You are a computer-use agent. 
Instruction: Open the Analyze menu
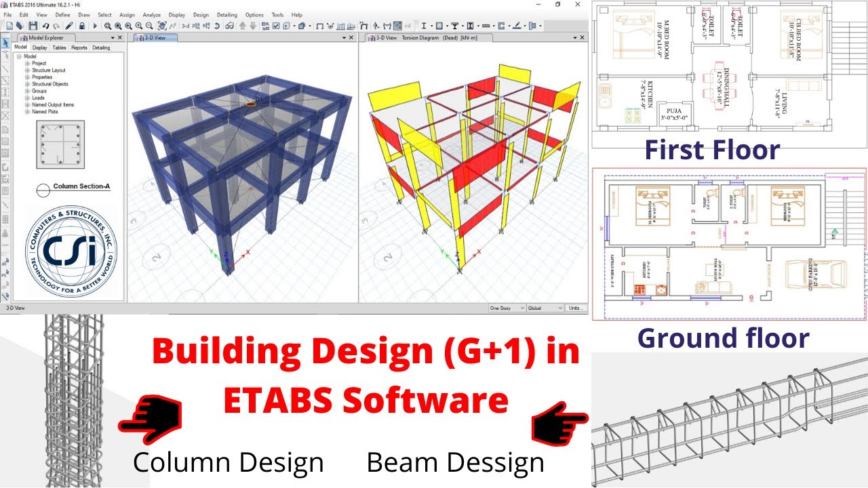[x=151, y=14]
